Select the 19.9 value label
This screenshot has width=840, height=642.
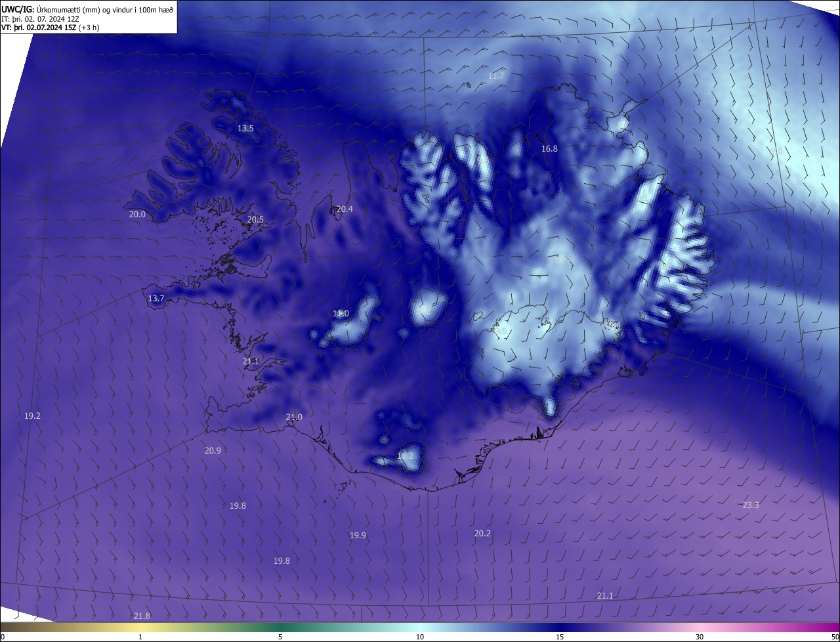(x=358, y=536)
